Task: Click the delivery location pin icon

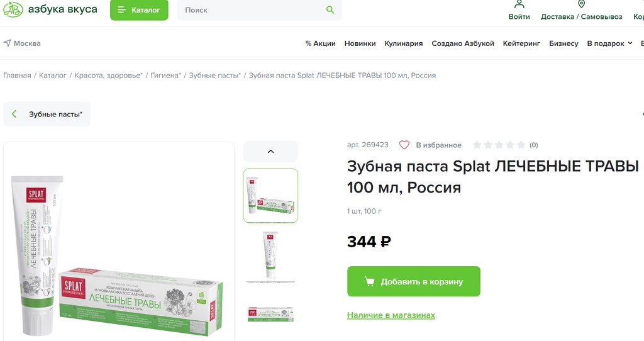Action: click(581, 4)
